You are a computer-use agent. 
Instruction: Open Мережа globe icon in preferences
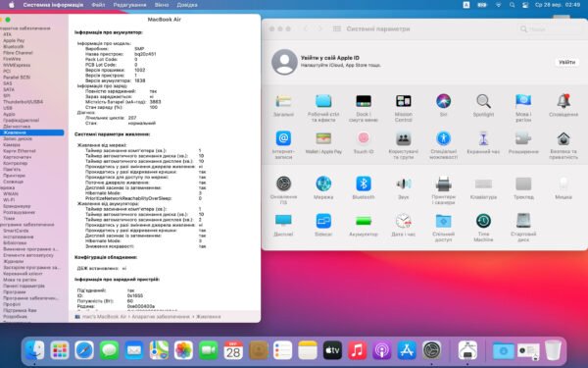pyautogui.click(x=323, y=184)
